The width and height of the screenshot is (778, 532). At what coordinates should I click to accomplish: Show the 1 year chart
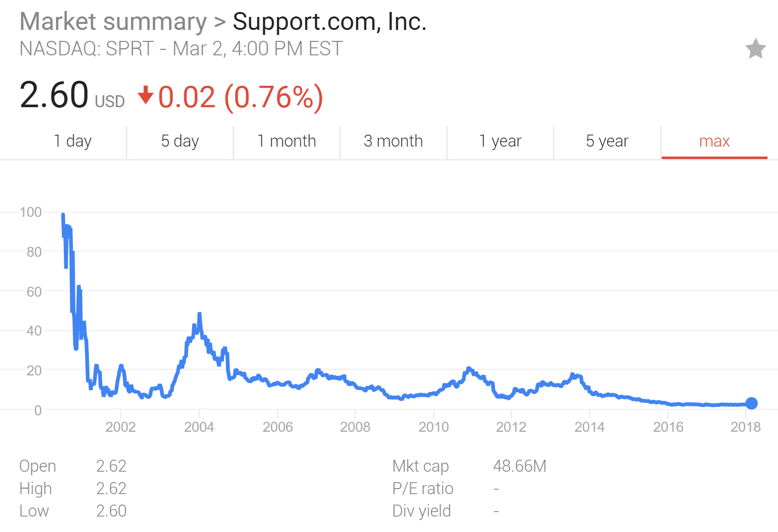(501, 141)
